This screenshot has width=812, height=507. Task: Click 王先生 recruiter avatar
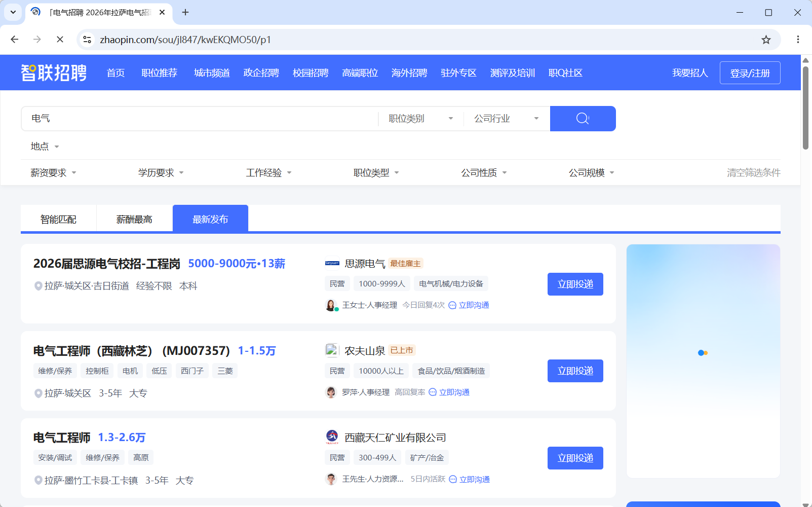tap(331, 479)
